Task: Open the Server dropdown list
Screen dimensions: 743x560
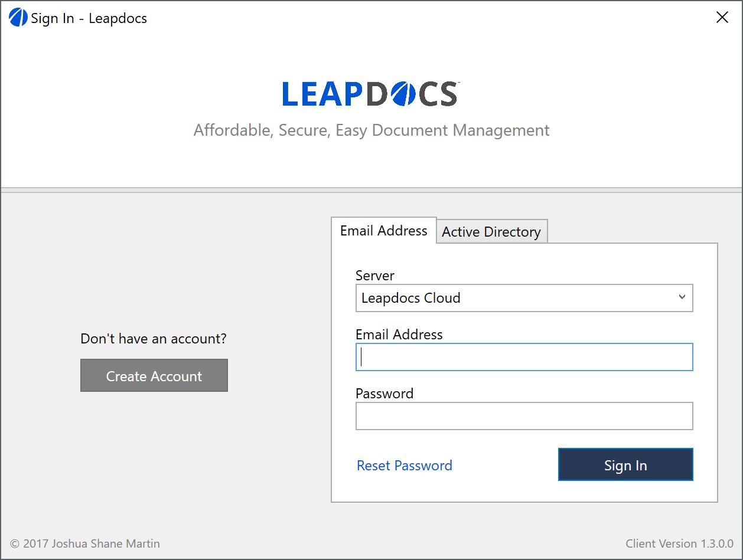Action: pos(524,298)
